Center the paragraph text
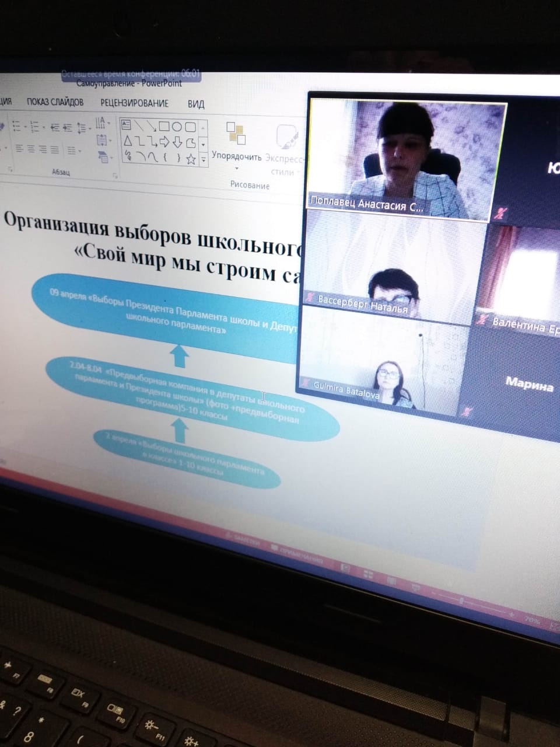Screen dimensions: 560x747 [32, 149]
